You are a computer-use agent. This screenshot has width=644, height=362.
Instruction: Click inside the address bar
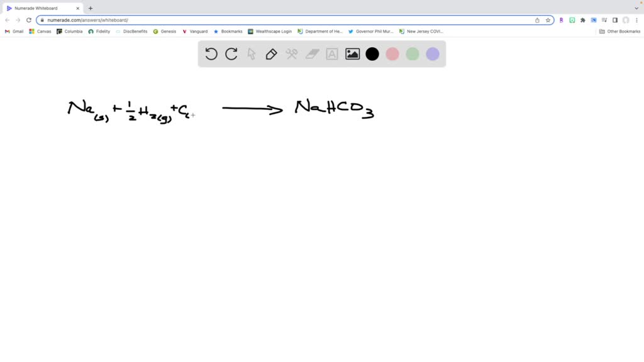pyautogui.click(x=189, y=19)
